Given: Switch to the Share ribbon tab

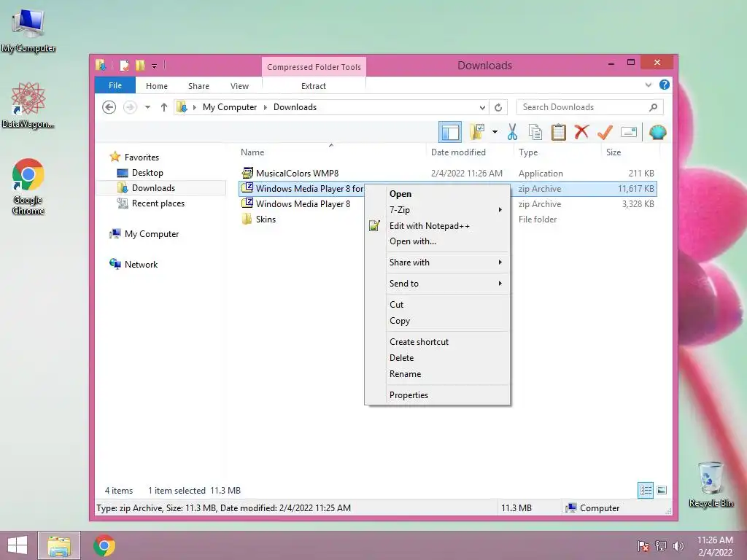Looking at the screenshot, I should click(198, 86).
